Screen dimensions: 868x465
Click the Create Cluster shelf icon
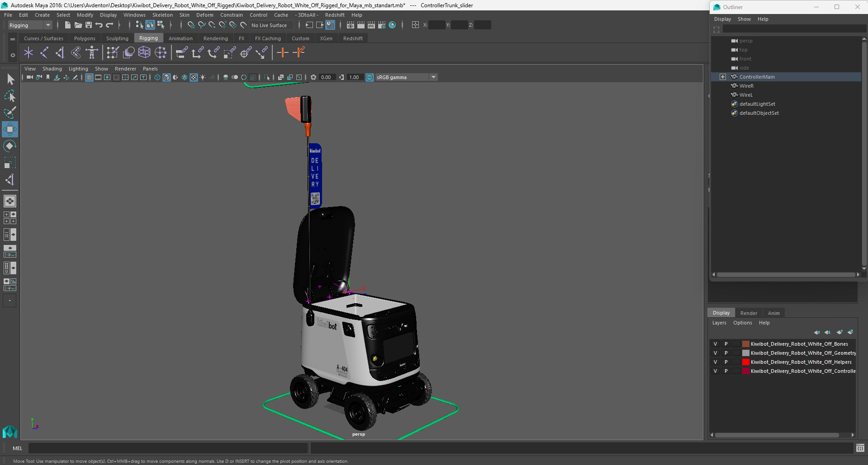[x=161, y=53]
